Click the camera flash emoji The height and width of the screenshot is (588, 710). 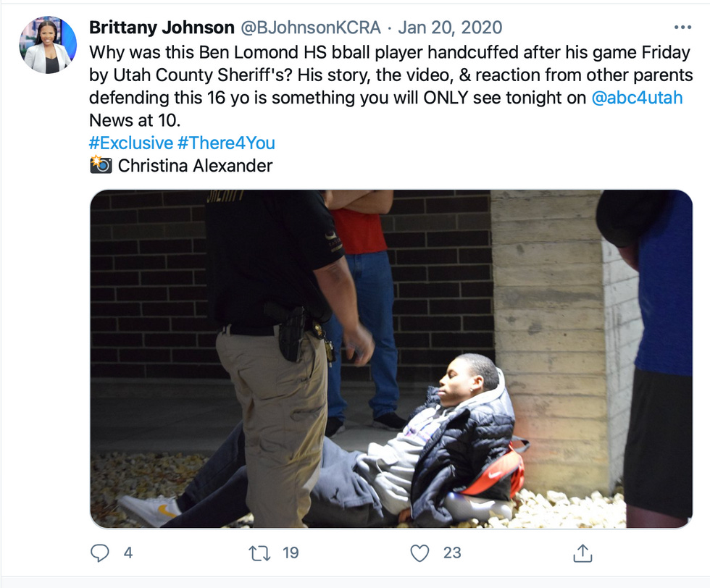tap(101, 165)
